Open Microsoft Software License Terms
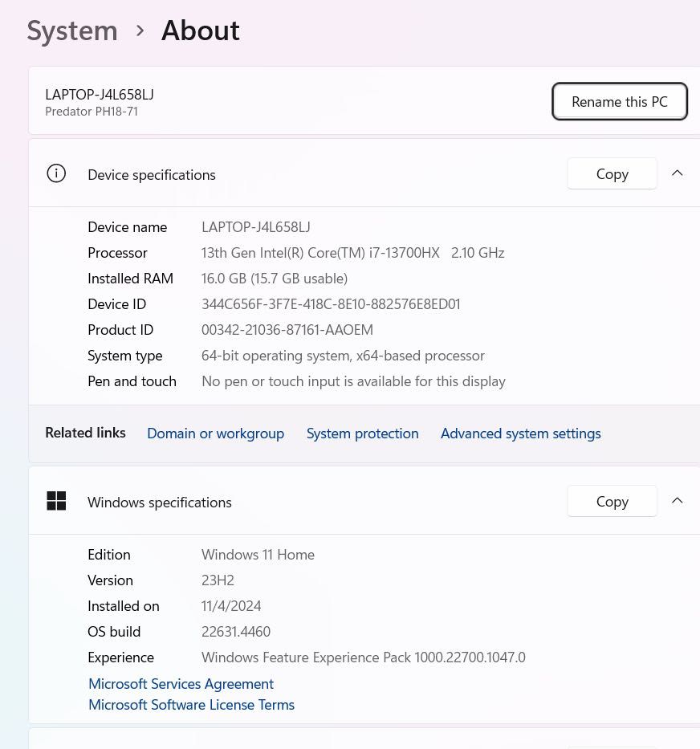The height and width of the screenshot is (749, 700). pos(192,705)
